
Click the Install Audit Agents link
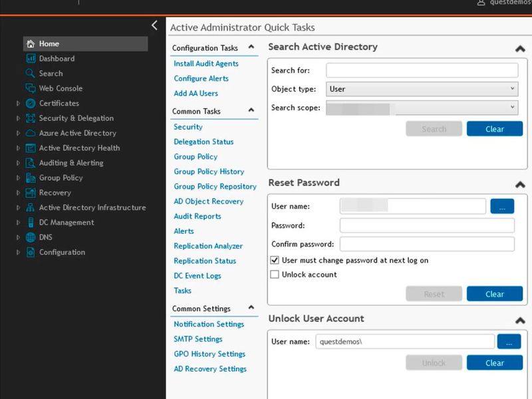[206, 64]
